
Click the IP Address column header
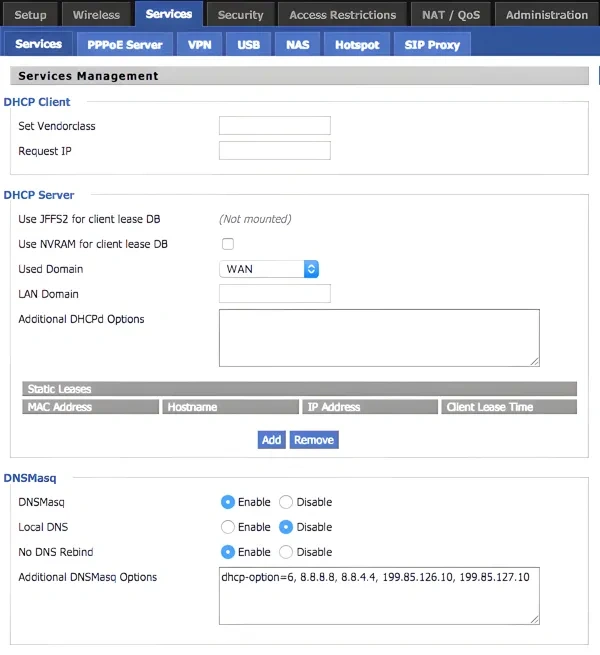point(370,406)
